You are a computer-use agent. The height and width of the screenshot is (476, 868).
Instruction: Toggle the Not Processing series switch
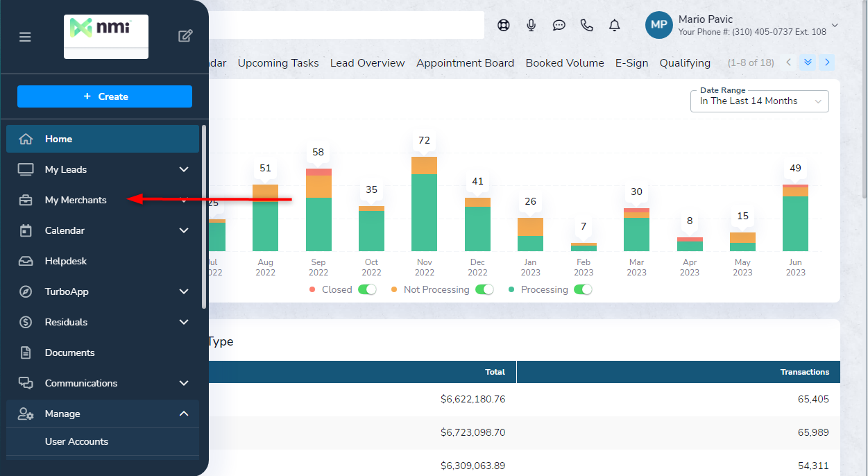pos(484,289)
